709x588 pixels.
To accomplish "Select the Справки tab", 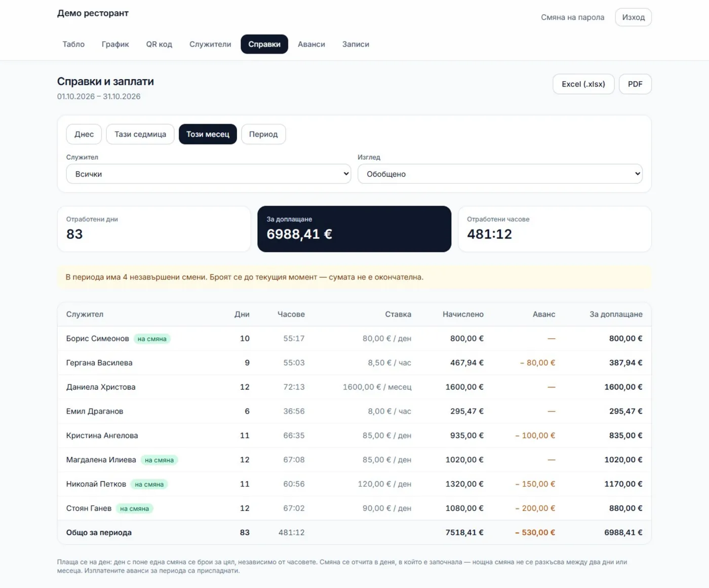I will coord(264,44).
